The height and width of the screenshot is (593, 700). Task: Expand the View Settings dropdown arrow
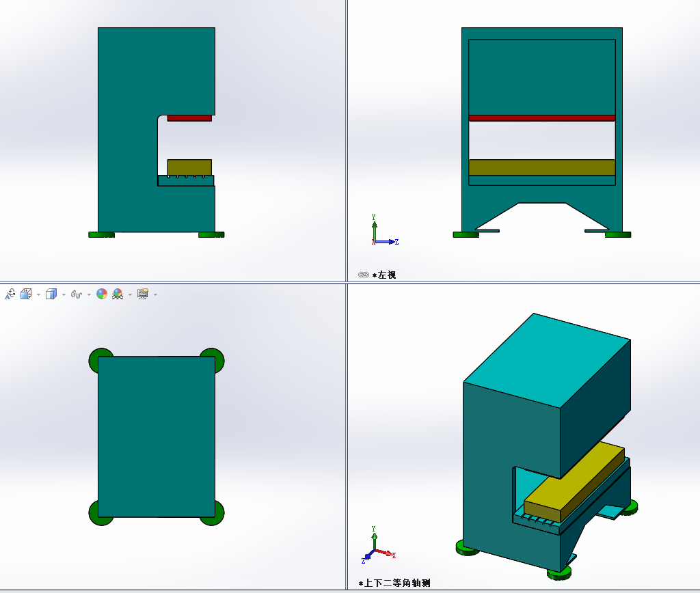tap(155, 294)
